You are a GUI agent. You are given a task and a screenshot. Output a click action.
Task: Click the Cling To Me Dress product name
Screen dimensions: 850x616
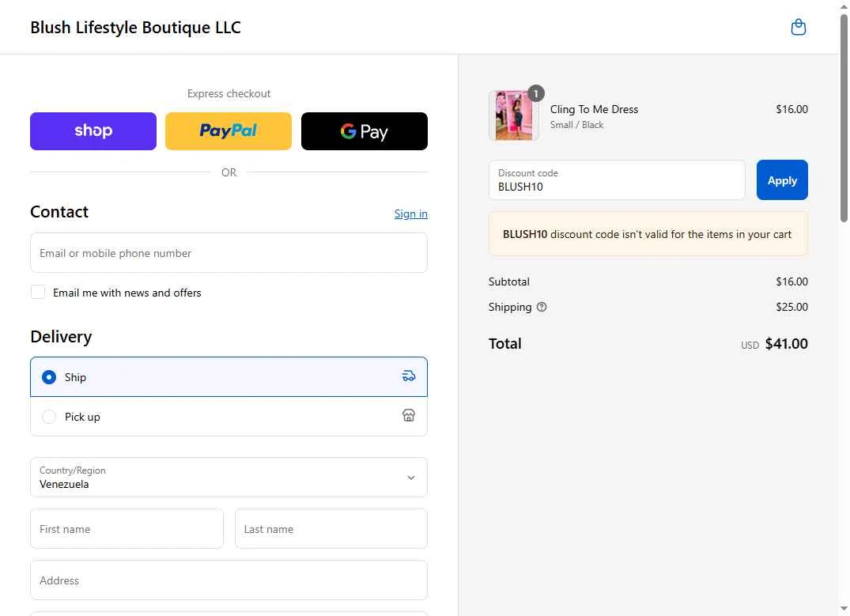(x=594, y=109)
